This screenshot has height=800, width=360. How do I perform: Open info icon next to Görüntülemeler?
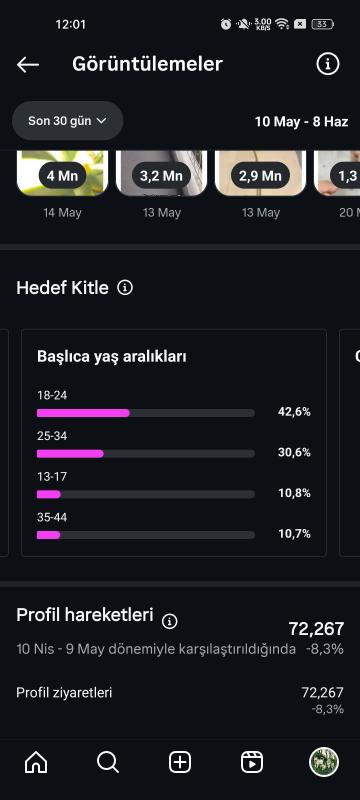328,64
